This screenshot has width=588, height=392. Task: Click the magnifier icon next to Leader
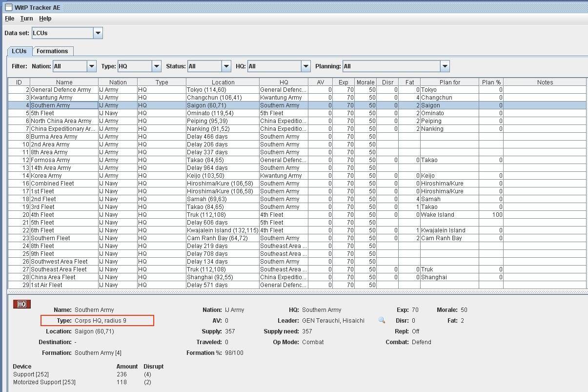coord(382,320)
